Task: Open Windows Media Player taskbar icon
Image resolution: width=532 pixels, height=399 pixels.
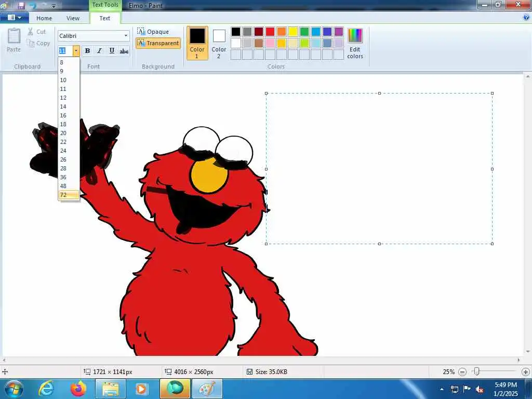Action: point(141,389)
